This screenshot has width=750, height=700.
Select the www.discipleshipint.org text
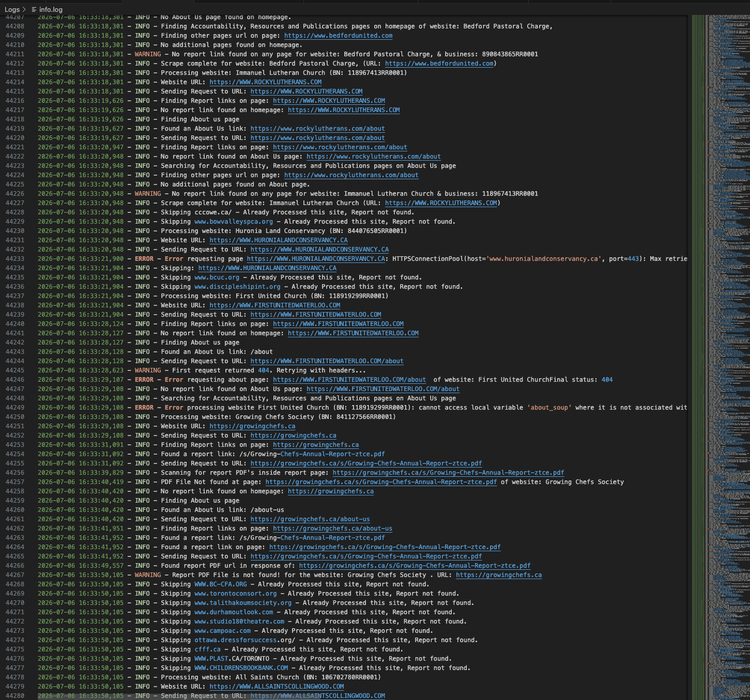point(238,287)
